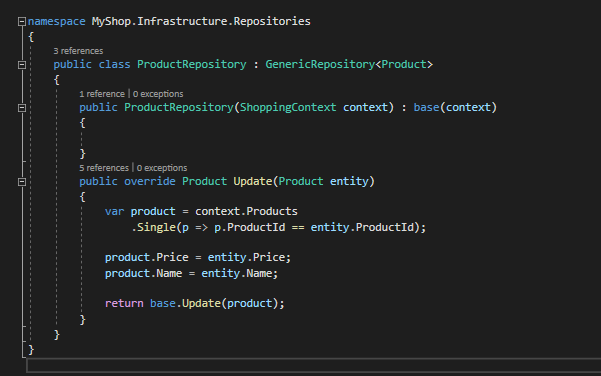The width and height of the screenshot is (601, 376).
Task: Click product.Price on the assignment line
Action: tap(147, 257)
